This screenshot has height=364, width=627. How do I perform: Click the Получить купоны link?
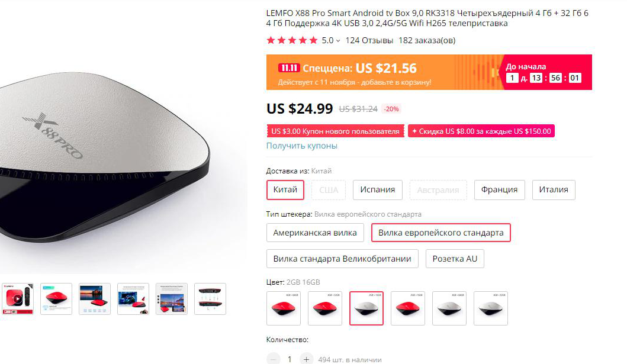tap(302, 146)
